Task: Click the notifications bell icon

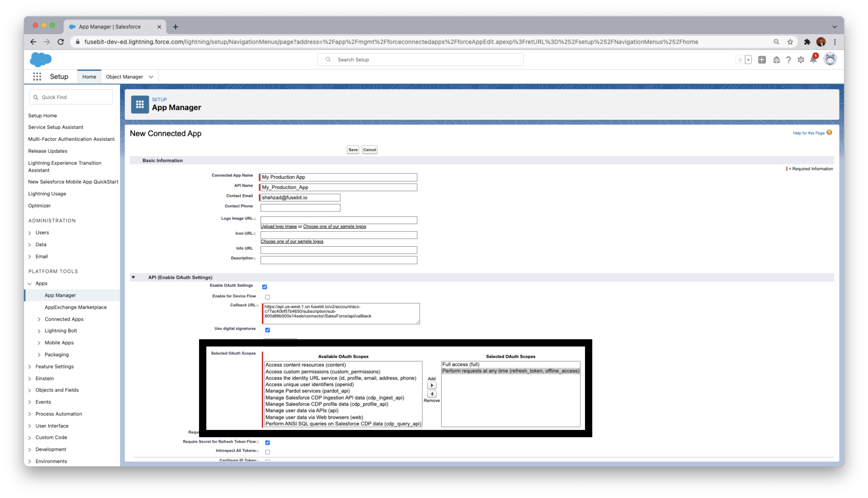Action: tap(813, 60)
